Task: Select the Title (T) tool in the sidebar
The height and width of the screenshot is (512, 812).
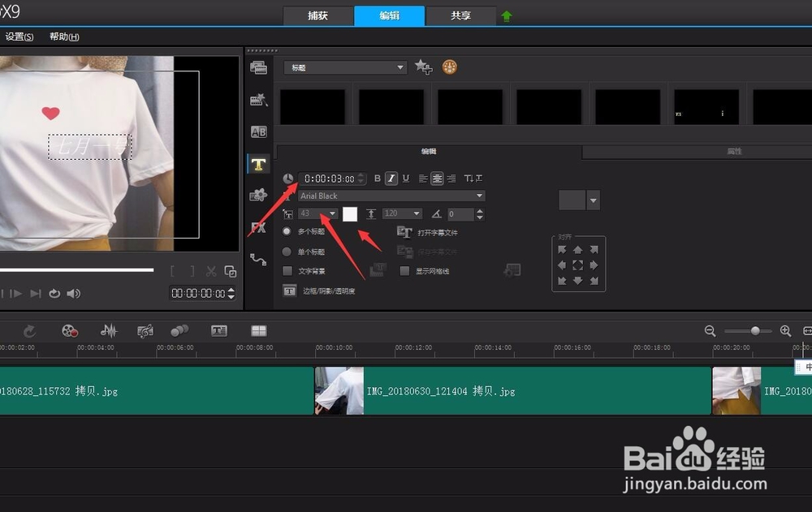Action: click(x=259, y=163)
